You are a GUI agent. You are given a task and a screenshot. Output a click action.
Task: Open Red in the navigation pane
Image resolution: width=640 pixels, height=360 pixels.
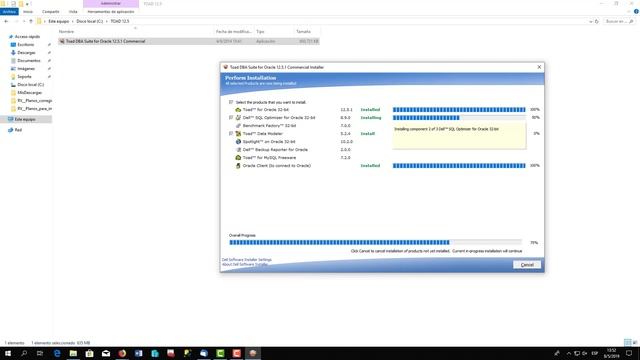click(x=18, y=130)
